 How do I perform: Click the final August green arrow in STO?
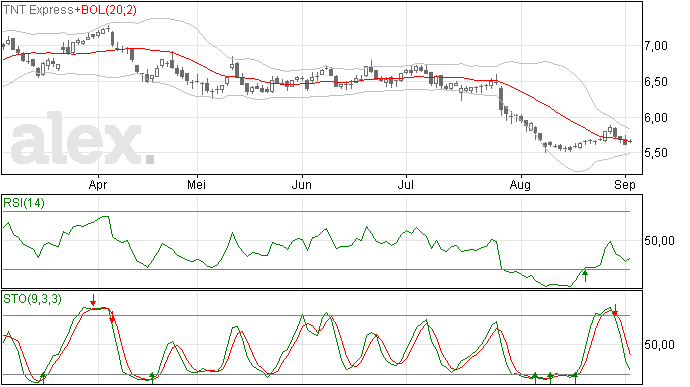[575, 378]
